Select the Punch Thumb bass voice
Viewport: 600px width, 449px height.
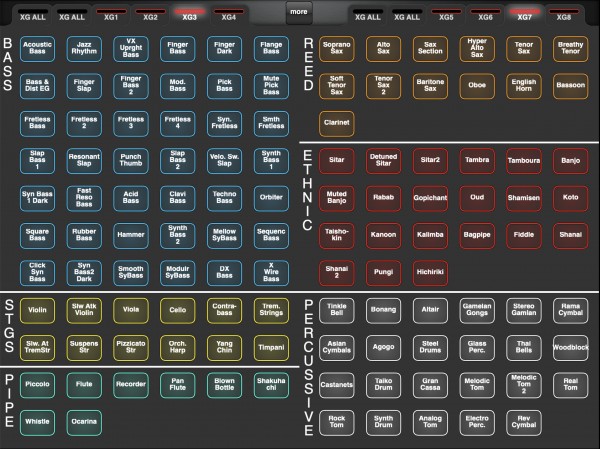point(131,160)
